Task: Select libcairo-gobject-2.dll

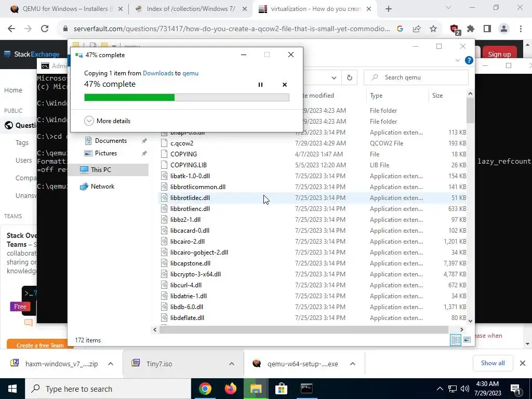Action: coord(199,252)
